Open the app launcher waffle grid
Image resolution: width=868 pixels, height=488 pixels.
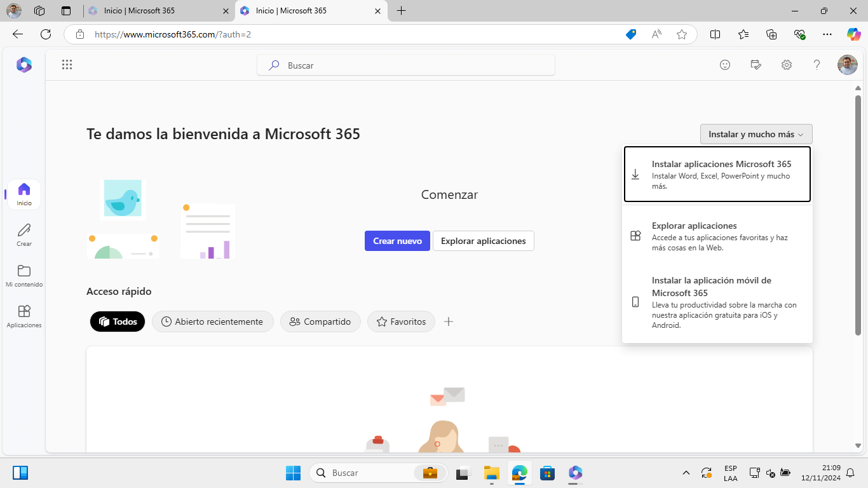(x=67, y=65)
